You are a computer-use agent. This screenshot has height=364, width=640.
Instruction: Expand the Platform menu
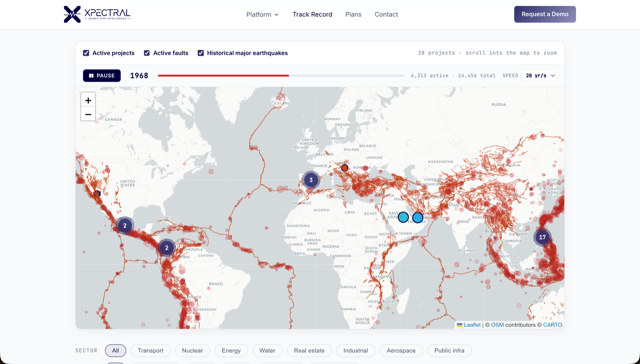pyautogui.click(x=262, y=14)
